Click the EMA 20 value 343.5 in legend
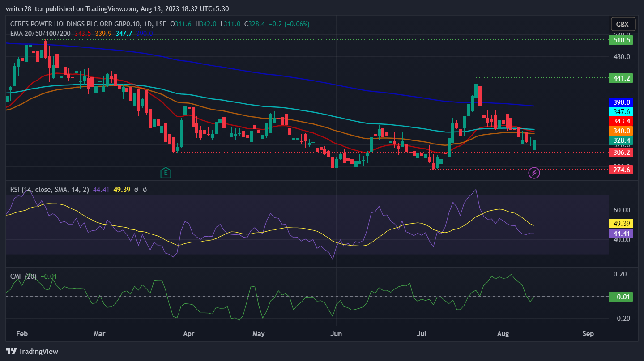 82,33
